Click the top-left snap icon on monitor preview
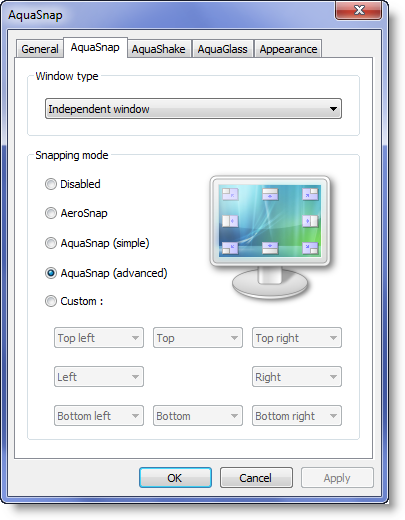 click(x=230, y=194)
